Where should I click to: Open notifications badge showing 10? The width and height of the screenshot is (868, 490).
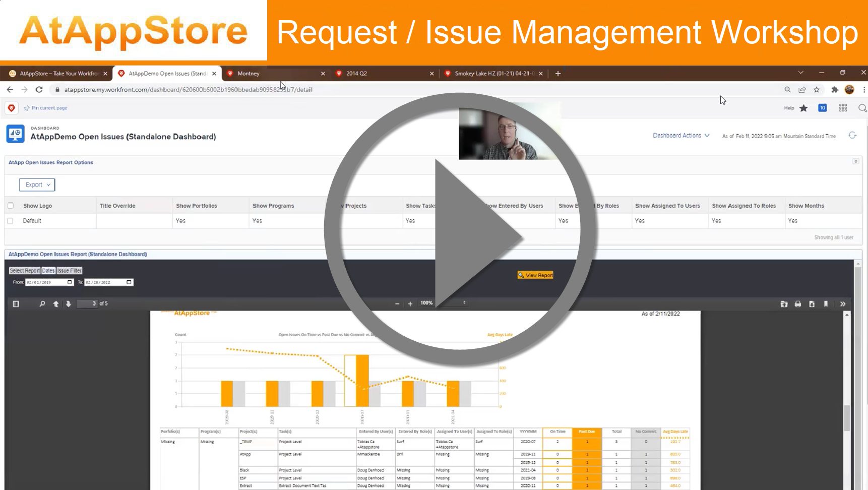822,108
